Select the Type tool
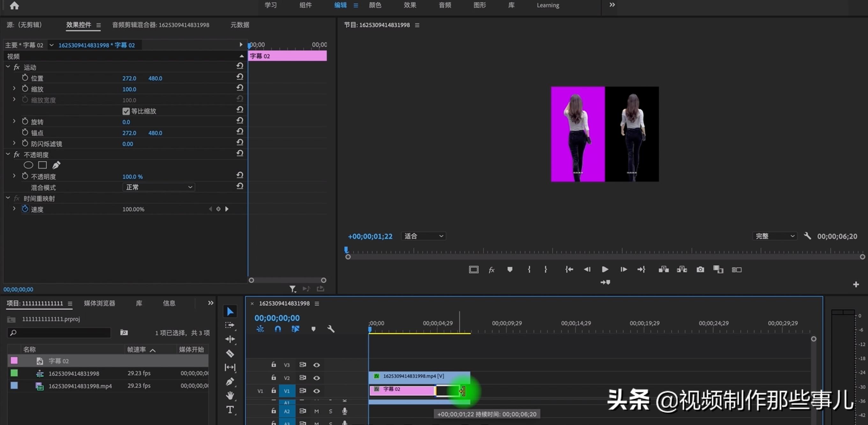The width and height of the screenshot is (868, 425). pyautogui.click(x=230, y=410)
